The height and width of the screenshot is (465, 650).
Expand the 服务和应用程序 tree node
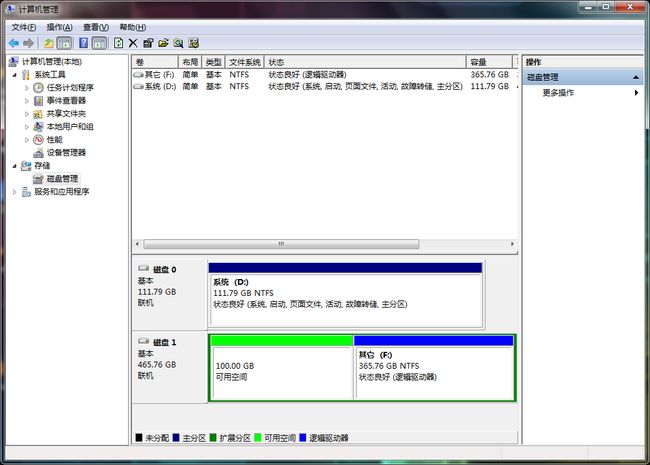pyautogui.click(x=15, y=192)
